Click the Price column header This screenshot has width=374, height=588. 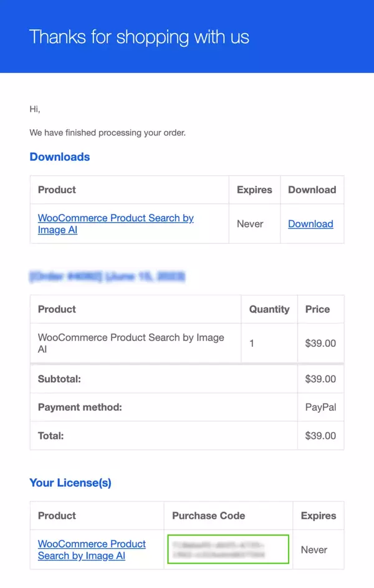(x=317, y=309)
